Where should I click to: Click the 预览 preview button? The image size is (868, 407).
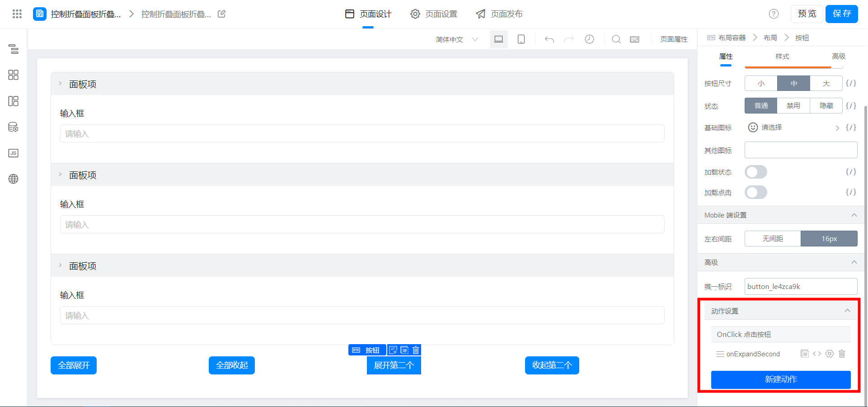pos(807,14)
